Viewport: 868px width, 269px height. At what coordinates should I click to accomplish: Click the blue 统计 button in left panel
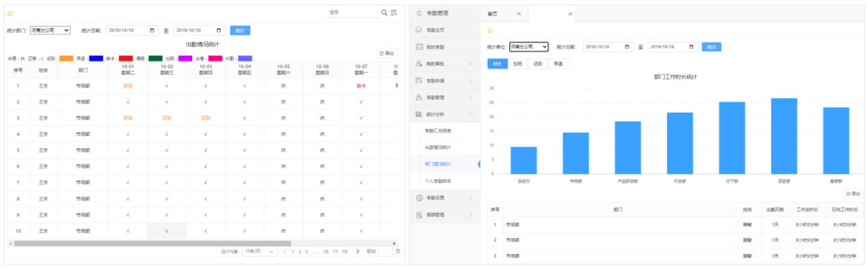click(x=240, y=30)
